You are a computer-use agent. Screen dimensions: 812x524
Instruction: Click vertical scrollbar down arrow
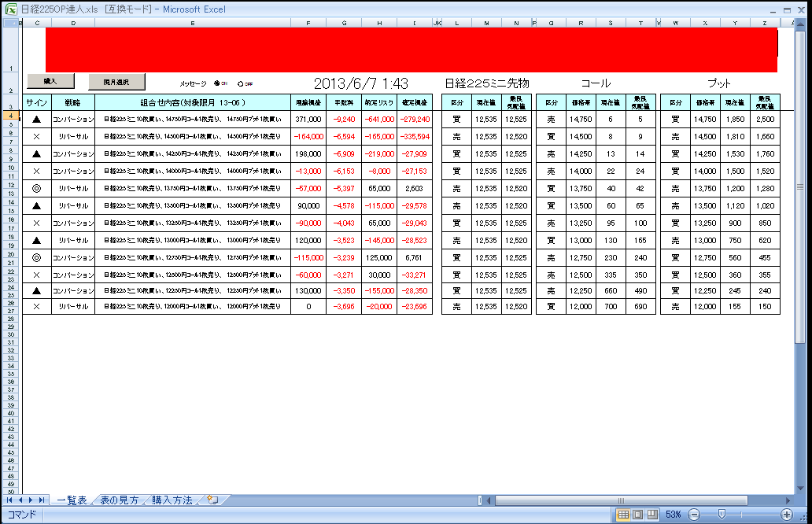click(x=800, y=488)
